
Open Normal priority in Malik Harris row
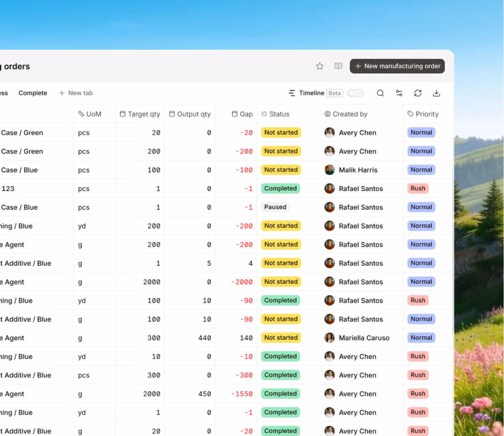point(421,170)
